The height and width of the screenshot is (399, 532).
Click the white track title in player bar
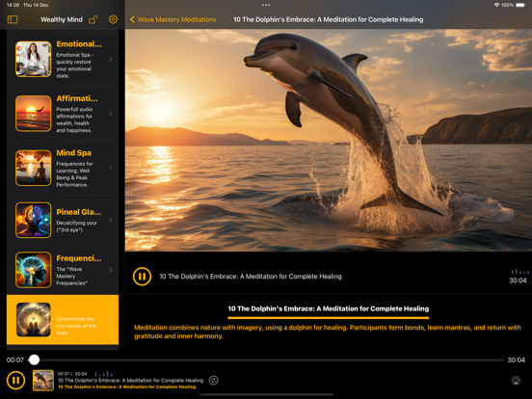[130, 381]
